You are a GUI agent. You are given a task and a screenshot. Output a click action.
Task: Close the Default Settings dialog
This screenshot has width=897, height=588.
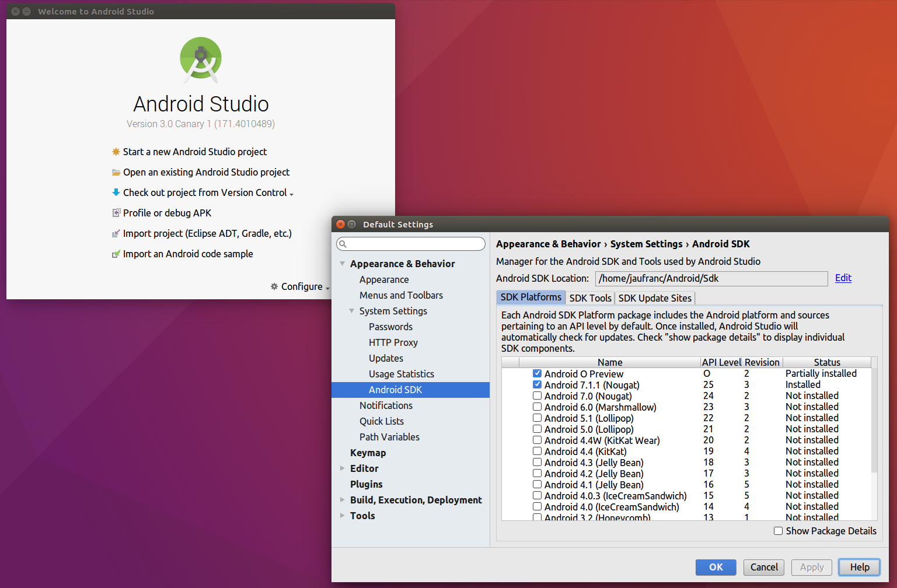341,224
